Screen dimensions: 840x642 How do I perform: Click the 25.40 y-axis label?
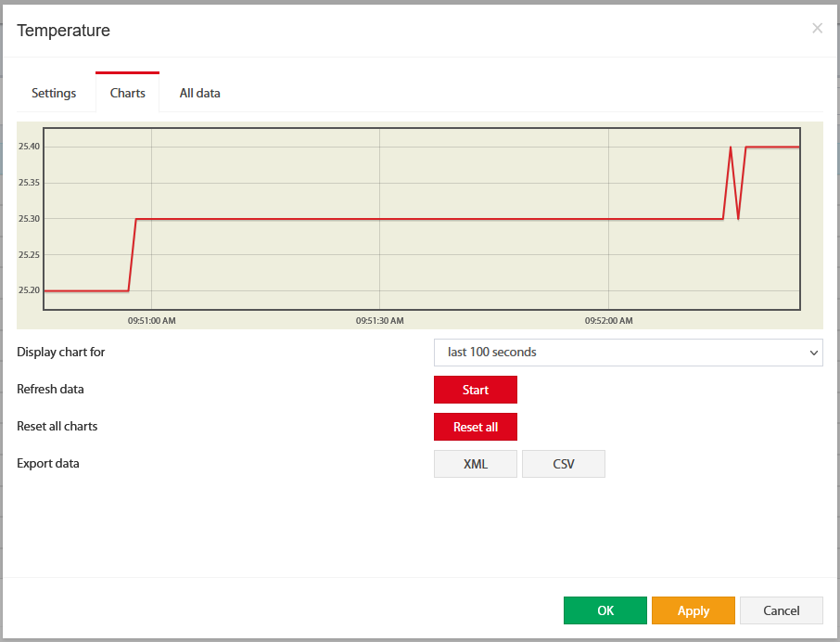click(29, 147)
